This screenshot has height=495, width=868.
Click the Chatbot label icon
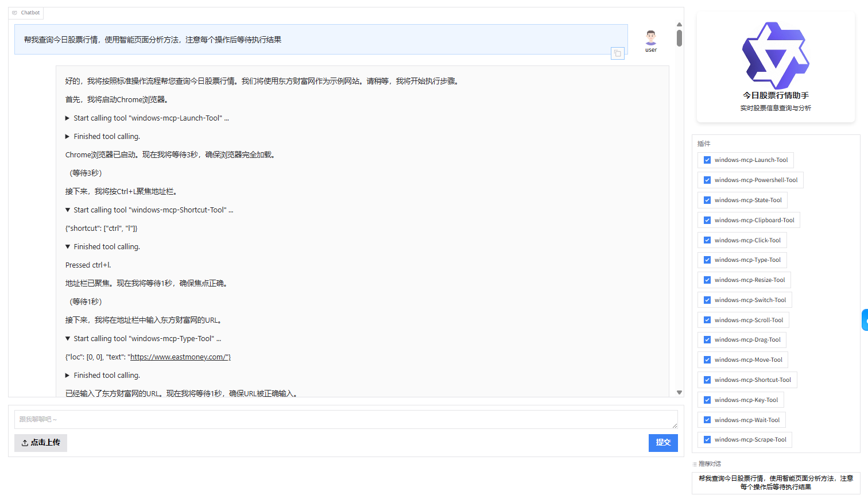15,13
